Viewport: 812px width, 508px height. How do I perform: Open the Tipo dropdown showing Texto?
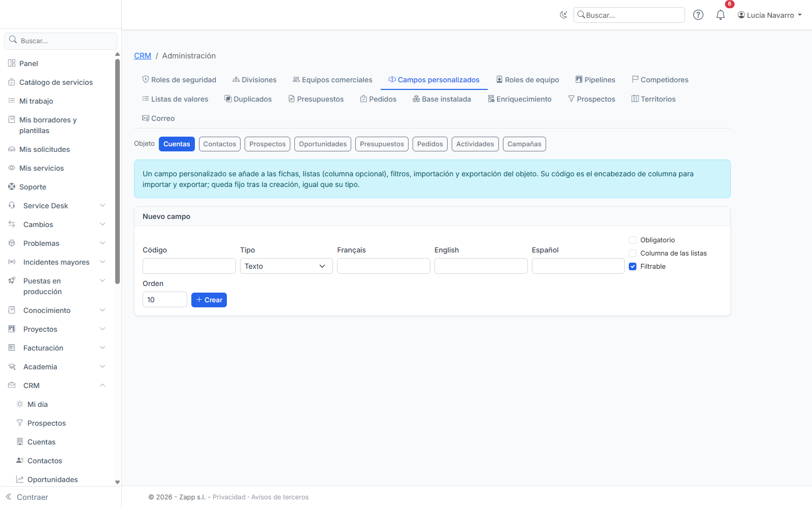[286, 266]
